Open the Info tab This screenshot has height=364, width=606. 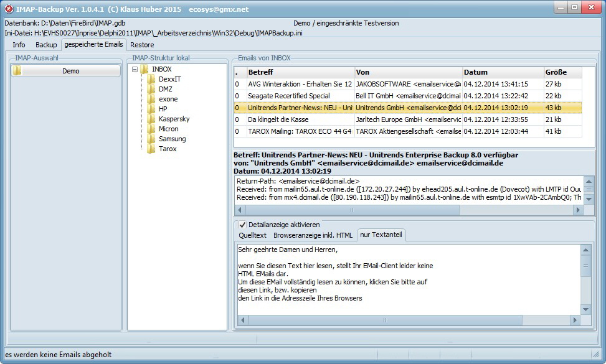[x=19, y=45]
